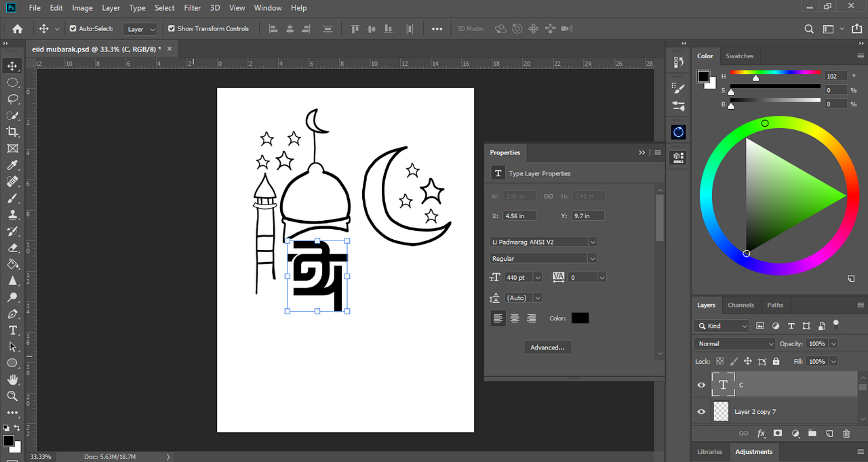Uncheck the Auto-Select checkbox
868x462 pixels.
coord(73,28)
